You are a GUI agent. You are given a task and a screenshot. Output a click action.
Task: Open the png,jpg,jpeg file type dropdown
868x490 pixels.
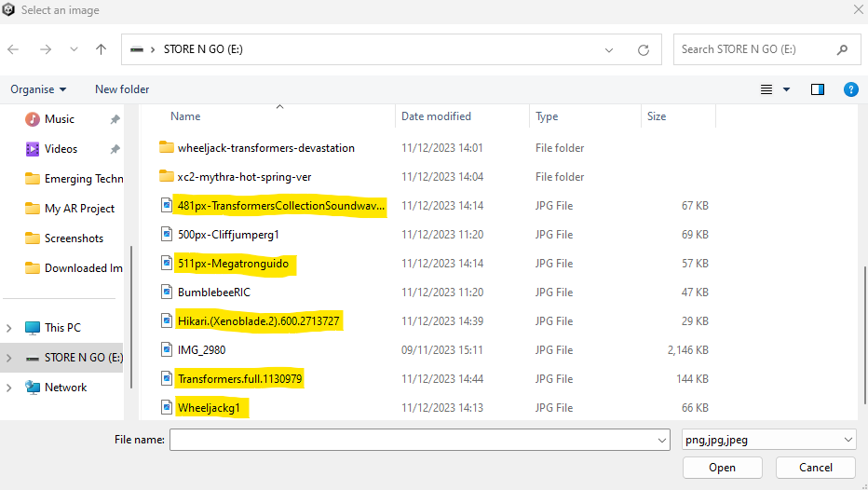[848, 439]
